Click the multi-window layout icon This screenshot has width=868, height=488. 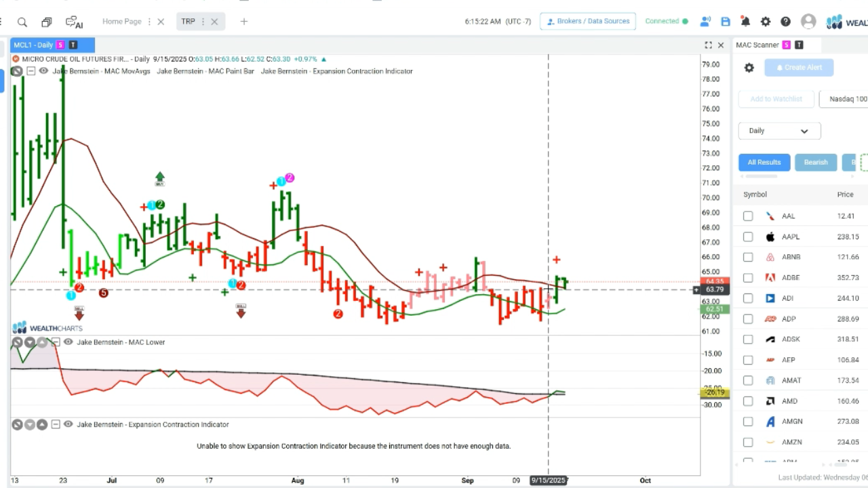47,22
